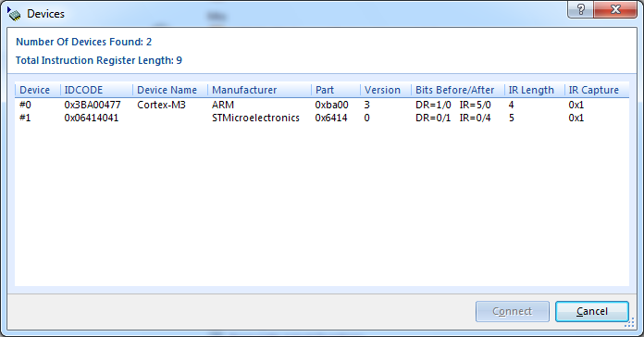Click the Connect button

513,311
